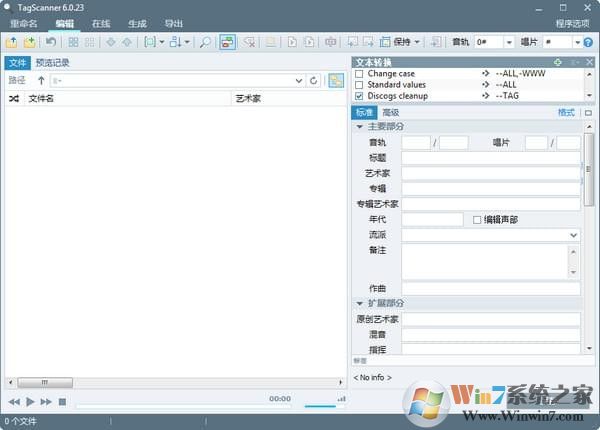The image size is (600, 430).
Task: Click into the 标题 title field
Action: 491,158
